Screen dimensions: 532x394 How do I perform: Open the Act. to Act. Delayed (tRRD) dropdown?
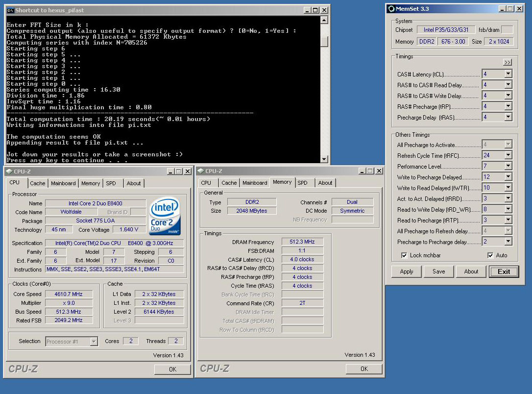tap(508, 198)
